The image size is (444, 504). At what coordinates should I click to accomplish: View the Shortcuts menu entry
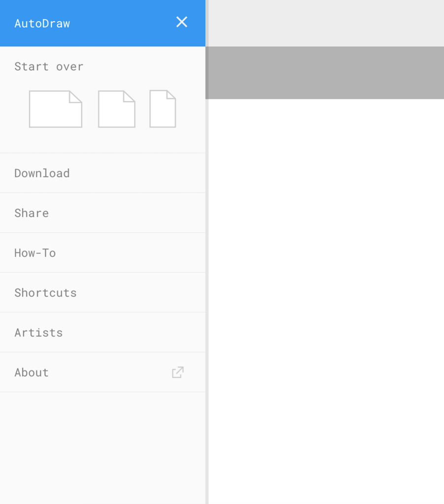[102, 293]
